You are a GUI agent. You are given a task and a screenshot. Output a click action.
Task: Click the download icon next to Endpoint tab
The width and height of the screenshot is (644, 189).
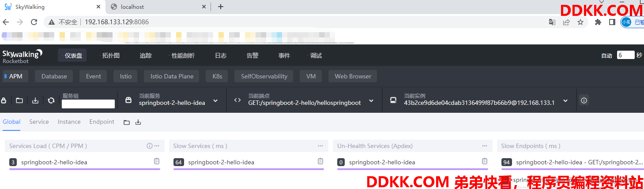point(138,122)
